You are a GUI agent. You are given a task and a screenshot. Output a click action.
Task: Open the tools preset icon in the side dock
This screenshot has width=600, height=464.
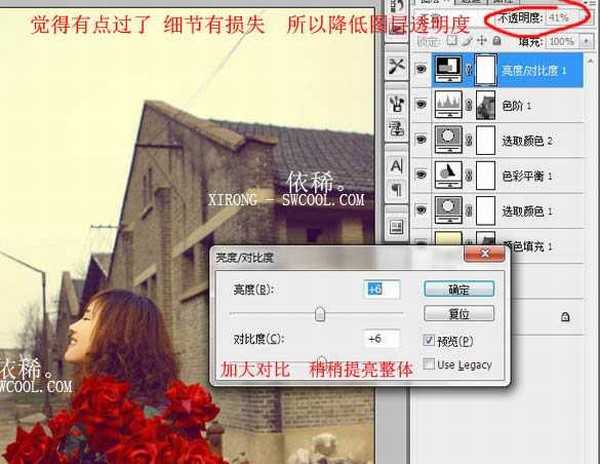pos(395,67)
